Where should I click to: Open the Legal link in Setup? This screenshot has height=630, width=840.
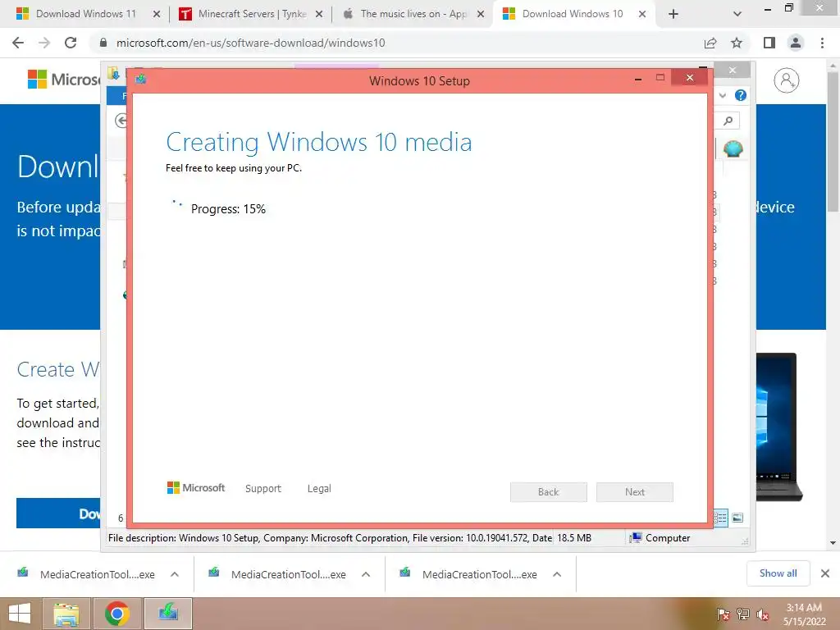click(319, 489)
